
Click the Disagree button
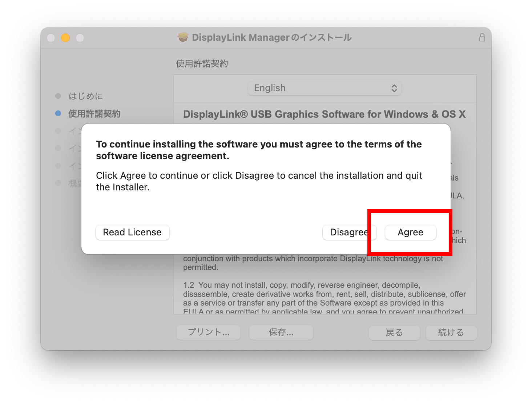(x=349, y=232)
